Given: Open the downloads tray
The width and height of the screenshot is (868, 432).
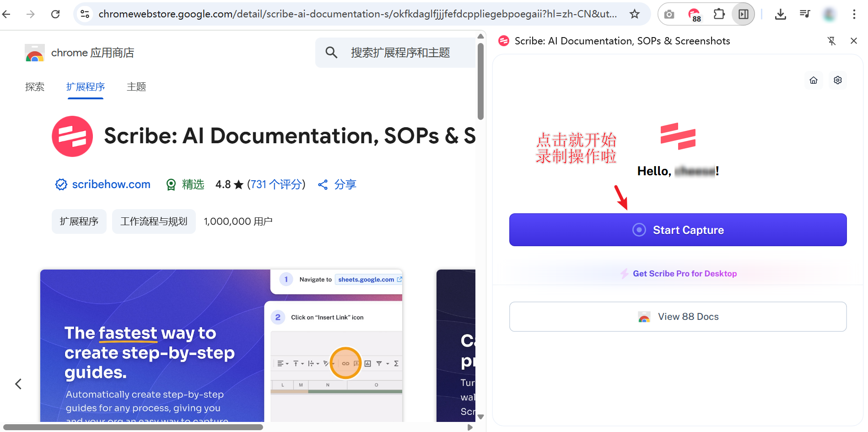Looking at the screenshot, I should pos(781,14).
